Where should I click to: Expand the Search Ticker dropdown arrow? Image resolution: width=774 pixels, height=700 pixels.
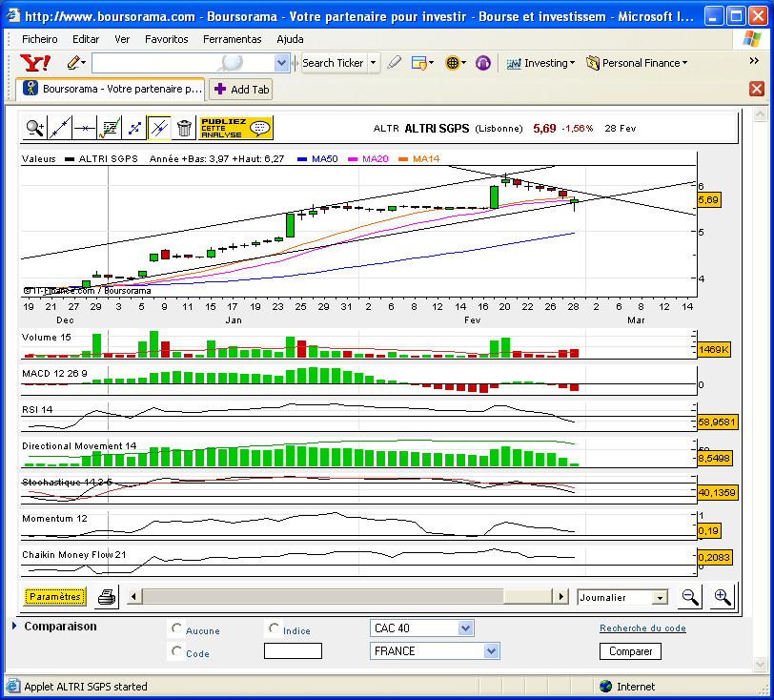coord(374,63)
